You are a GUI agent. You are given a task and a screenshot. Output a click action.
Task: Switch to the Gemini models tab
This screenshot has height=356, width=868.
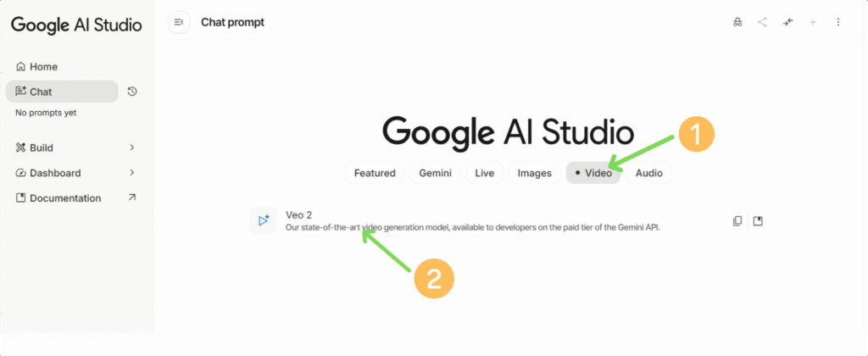tap(436, 173)
